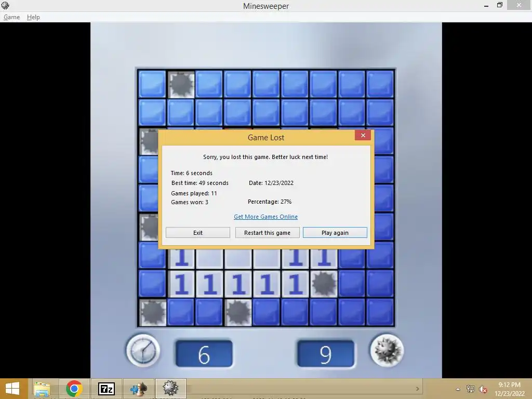The image size is (532, 399).
Task: Click the top-left corner blue tile
Action: [x=153, y=84]
